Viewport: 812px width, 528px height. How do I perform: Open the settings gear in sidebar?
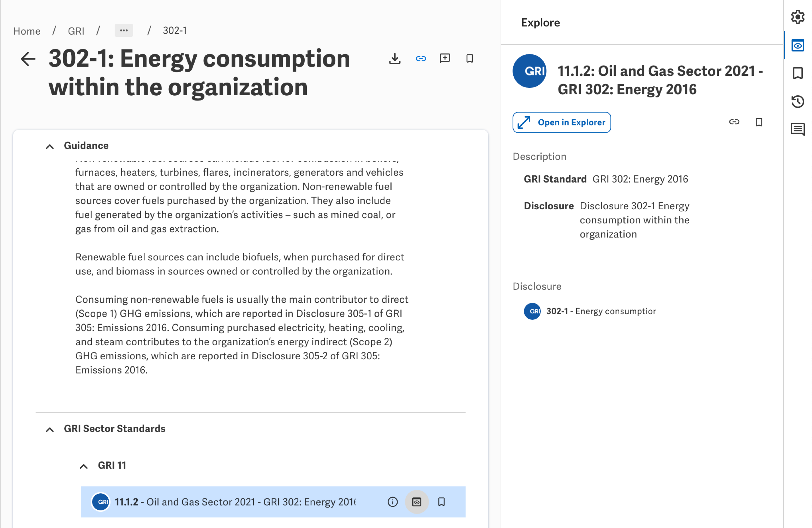[x=798, y=17]
